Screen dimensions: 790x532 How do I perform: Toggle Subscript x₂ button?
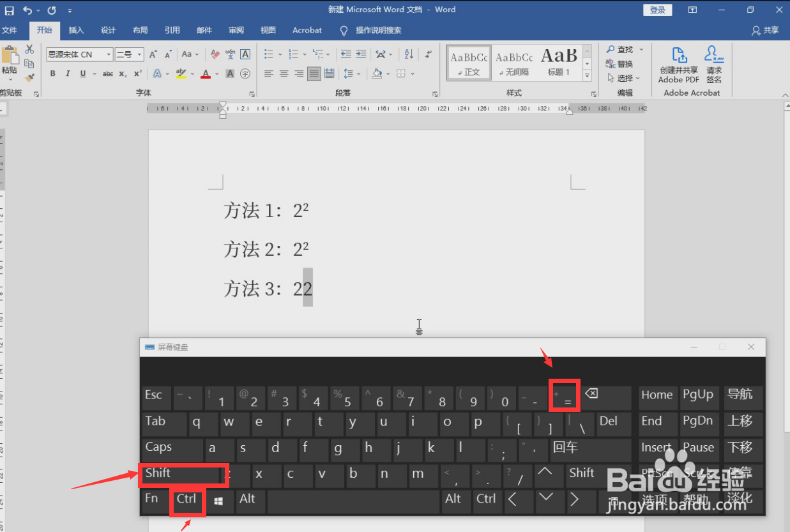pyautogui.click(x=123, y=74)
